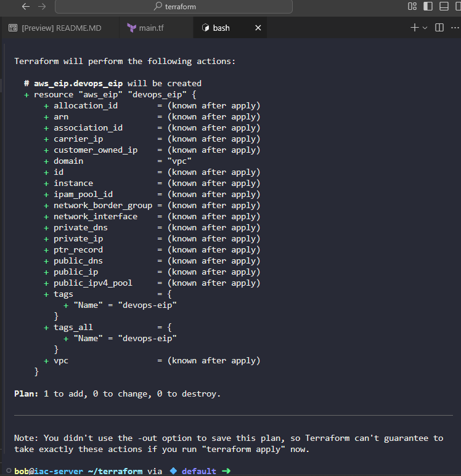
Task: Click the 'Plan: 1 to add' line
Action: click(x=117, y=393)
